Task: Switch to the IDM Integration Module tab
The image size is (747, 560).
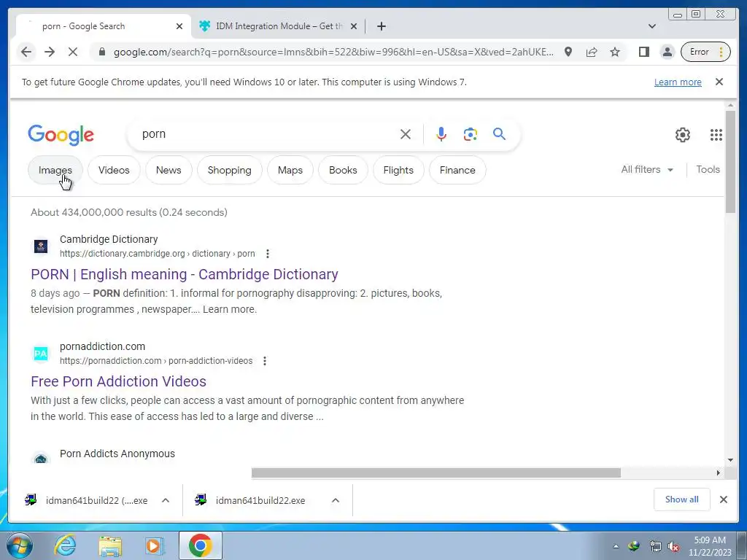Action: click(x=279, y=26)
